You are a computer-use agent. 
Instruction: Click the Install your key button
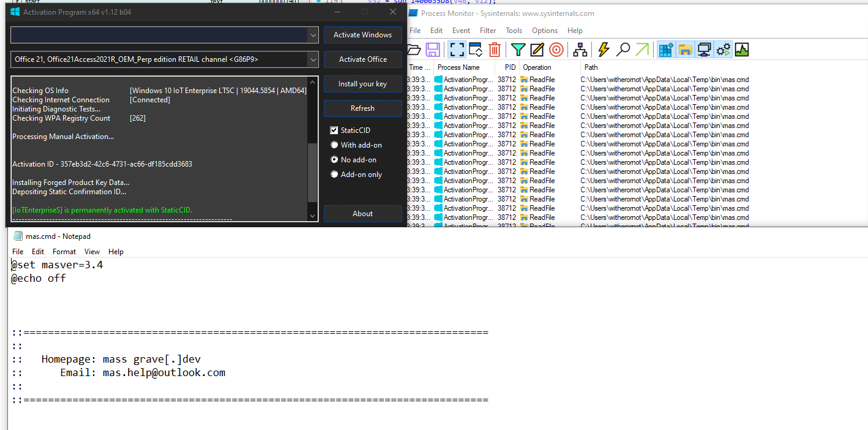pos(362,84)
